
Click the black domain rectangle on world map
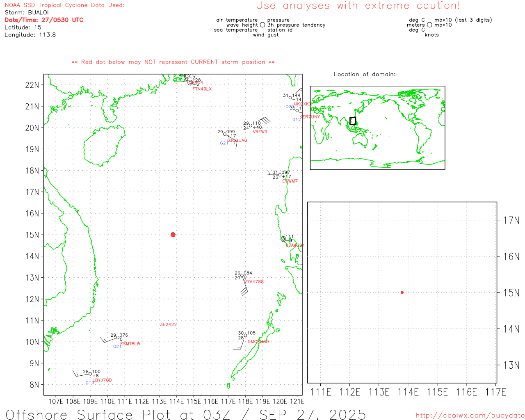click(x=353, y=121)
